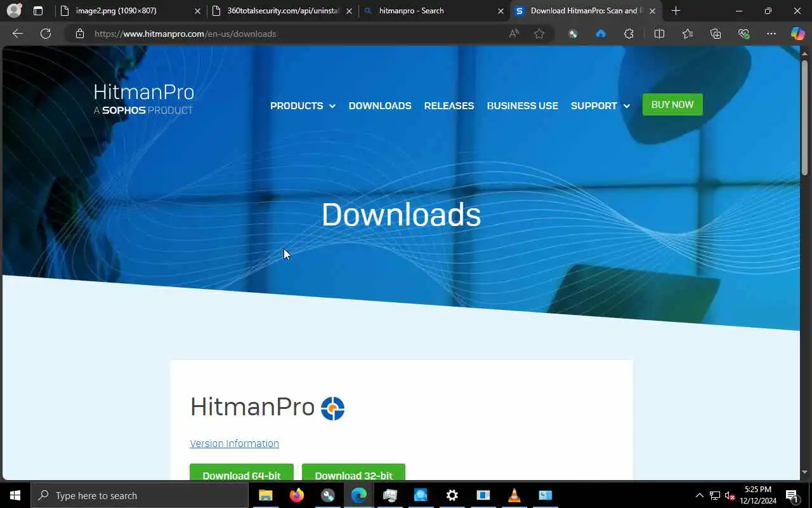Click the page vertical scrollbar thumb
The height and width of the screenshot is (508, 812).
point(805,117)
